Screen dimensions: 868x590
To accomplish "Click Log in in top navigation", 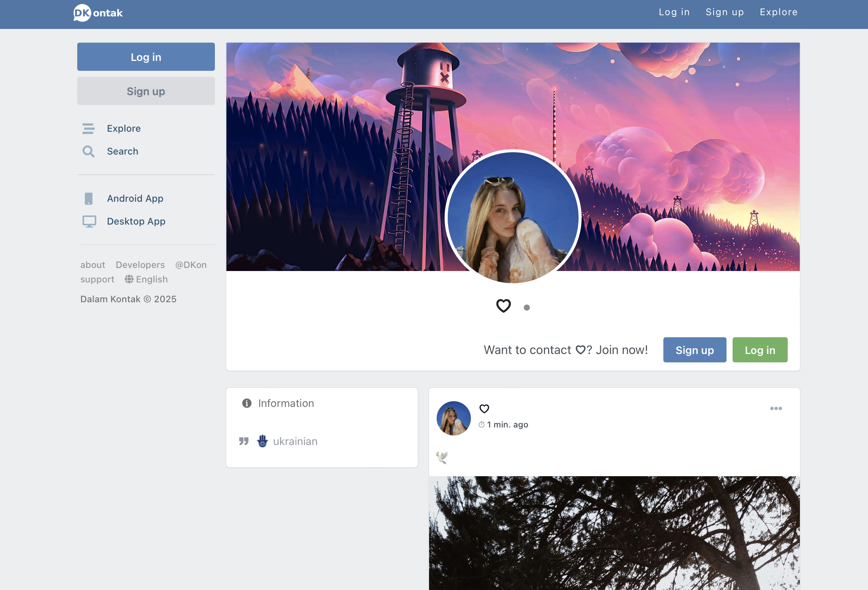I will point(674,12).
